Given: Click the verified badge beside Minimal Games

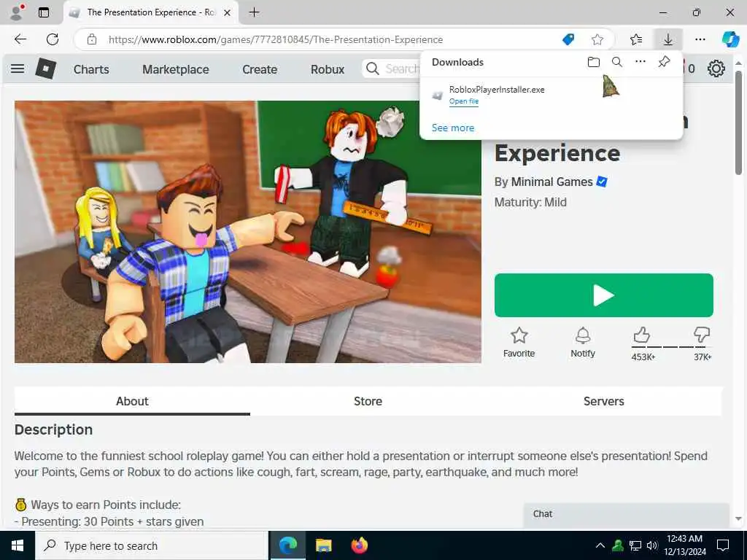Looking at the screenshot, I should coord(602,182).
